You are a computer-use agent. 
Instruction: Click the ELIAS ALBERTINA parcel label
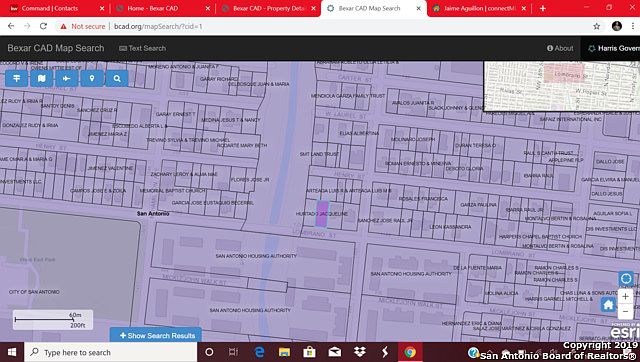pos(359,133)
